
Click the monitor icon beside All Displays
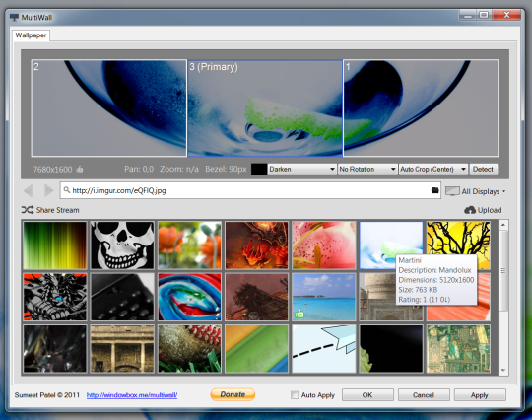point(452,191)
